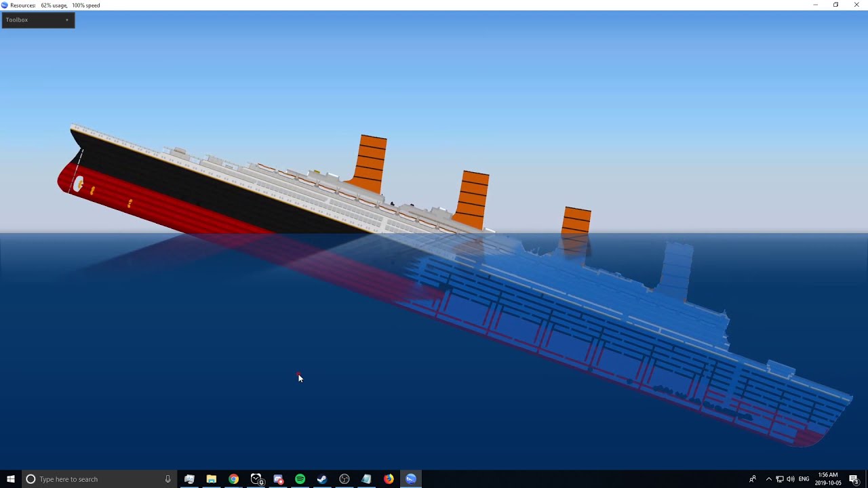Open Steam from the taskbar

tap(322, 479)
